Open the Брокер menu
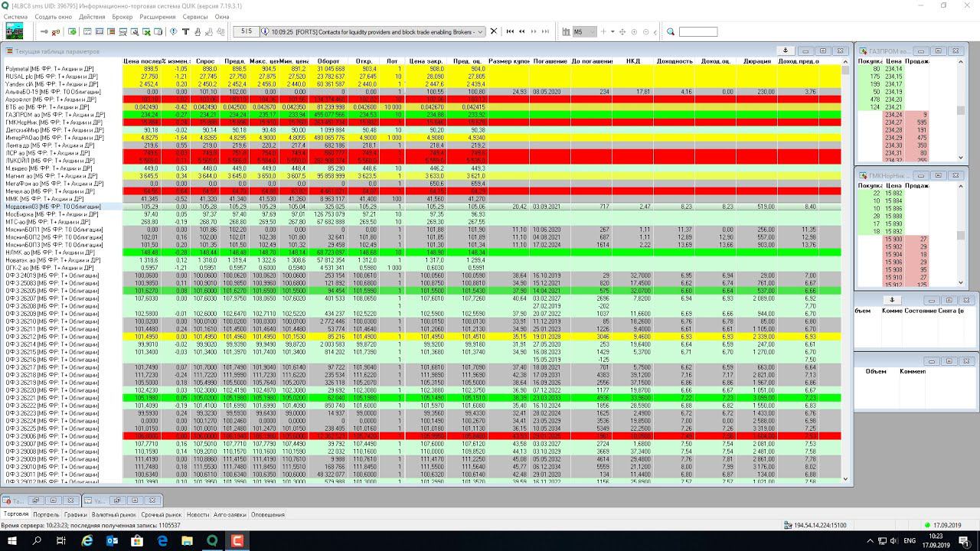The width and height of the screenshot is (980, 551). [122, 16]
